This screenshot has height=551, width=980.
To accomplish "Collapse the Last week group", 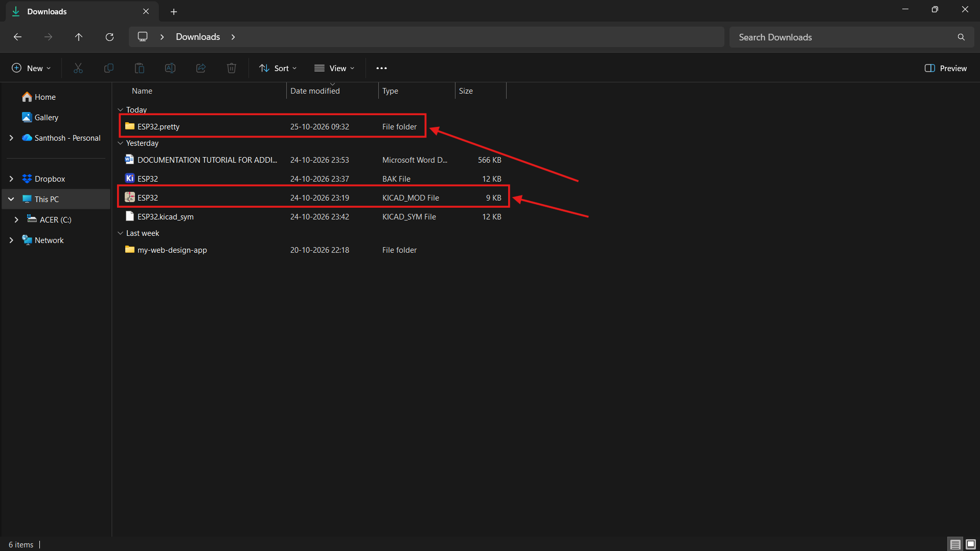I will point(121,233).
